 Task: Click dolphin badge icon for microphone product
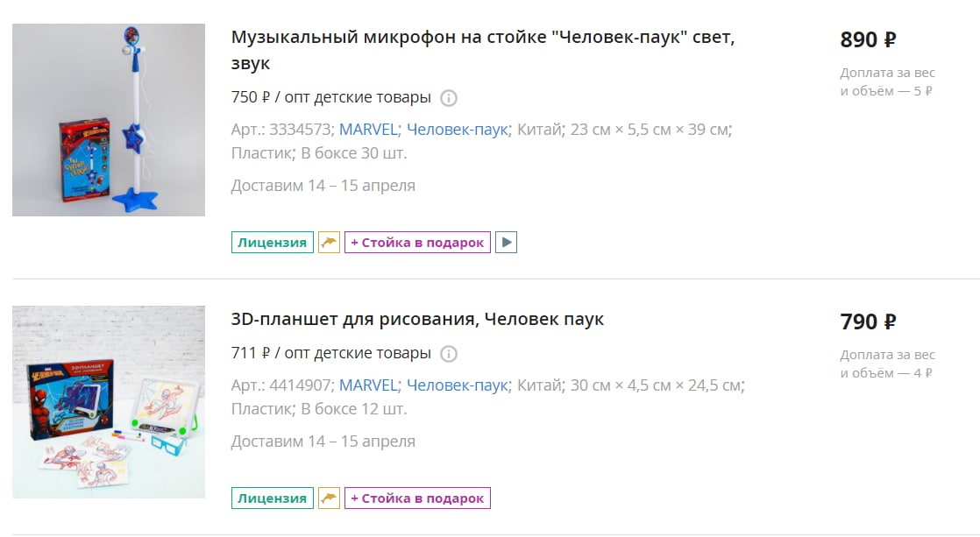[329, 243]
